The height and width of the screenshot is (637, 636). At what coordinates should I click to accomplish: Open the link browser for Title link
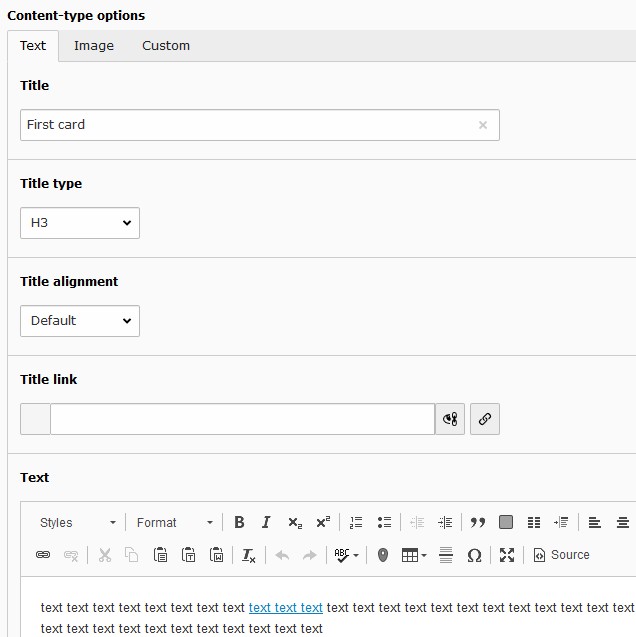click(485, 419)
